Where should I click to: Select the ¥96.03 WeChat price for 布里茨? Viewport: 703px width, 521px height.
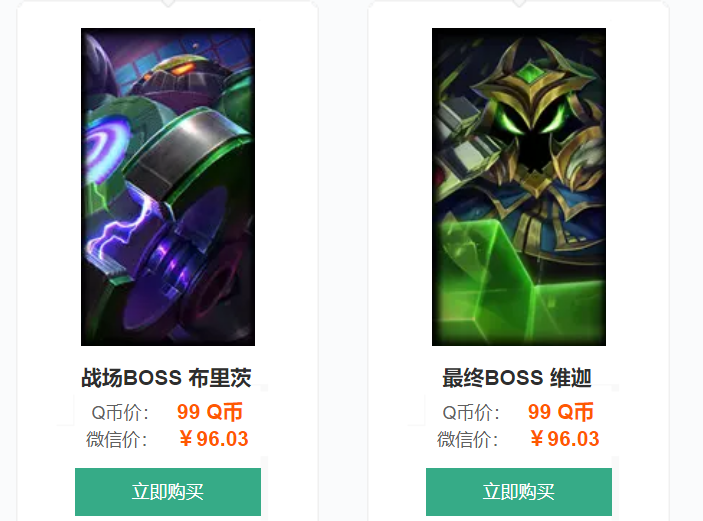click(x=213, y=439)
